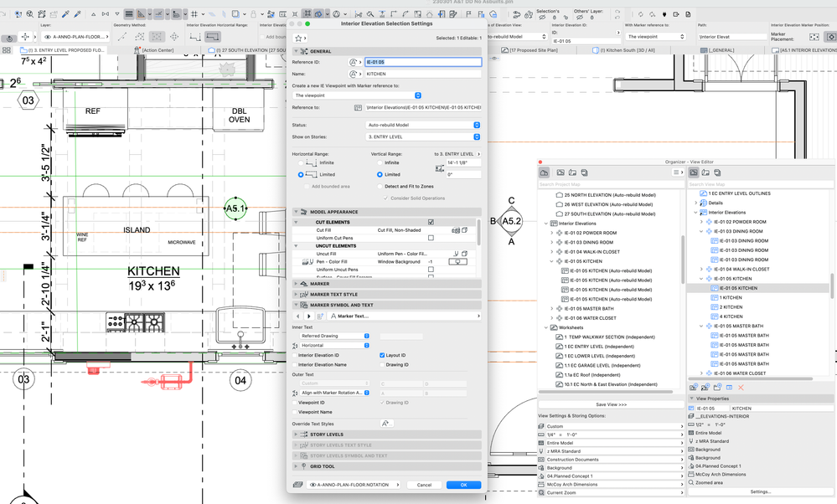
Task: Enable the Layout ID checkbox
Action: (x=383, y=355)
